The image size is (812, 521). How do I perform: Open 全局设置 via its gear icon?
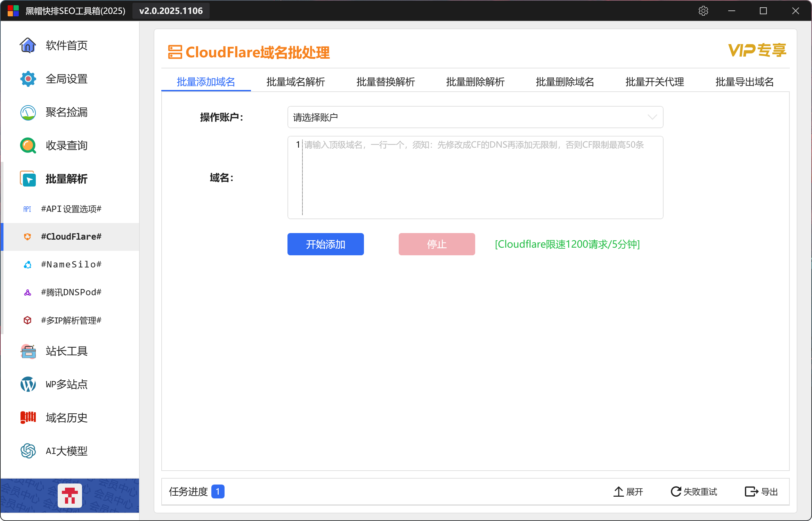coord(28,79)
